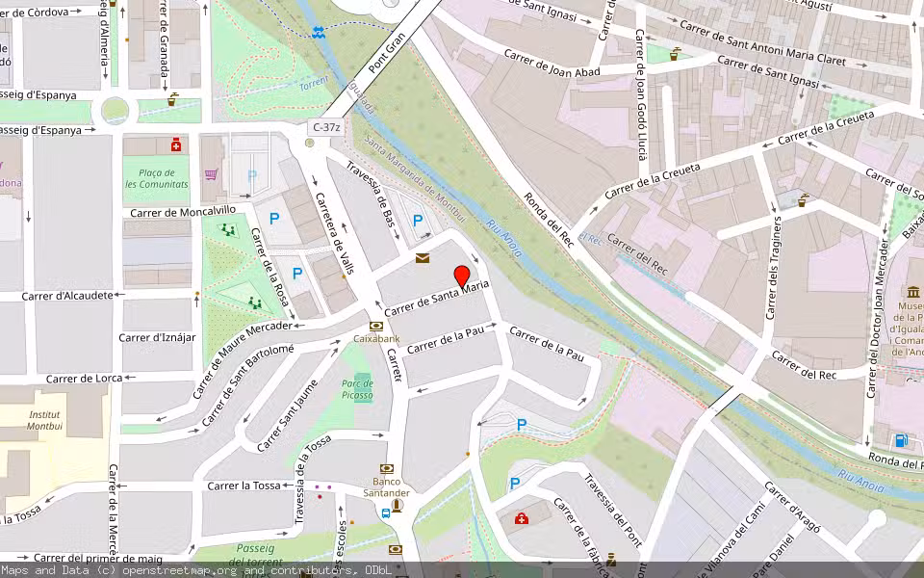Click the monument icon below Banco Santander
The width and height of the screenshot is (924, 578).
pos(398,506)
